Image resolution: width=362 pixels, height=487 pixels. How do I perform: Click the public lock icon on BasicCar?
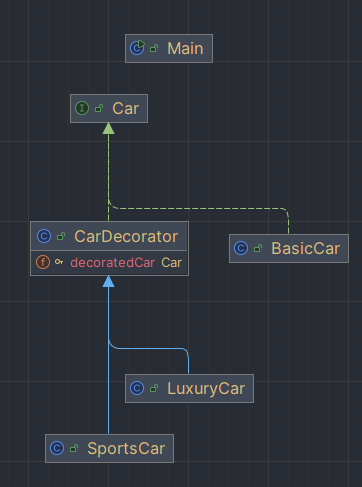coord(258,248)
